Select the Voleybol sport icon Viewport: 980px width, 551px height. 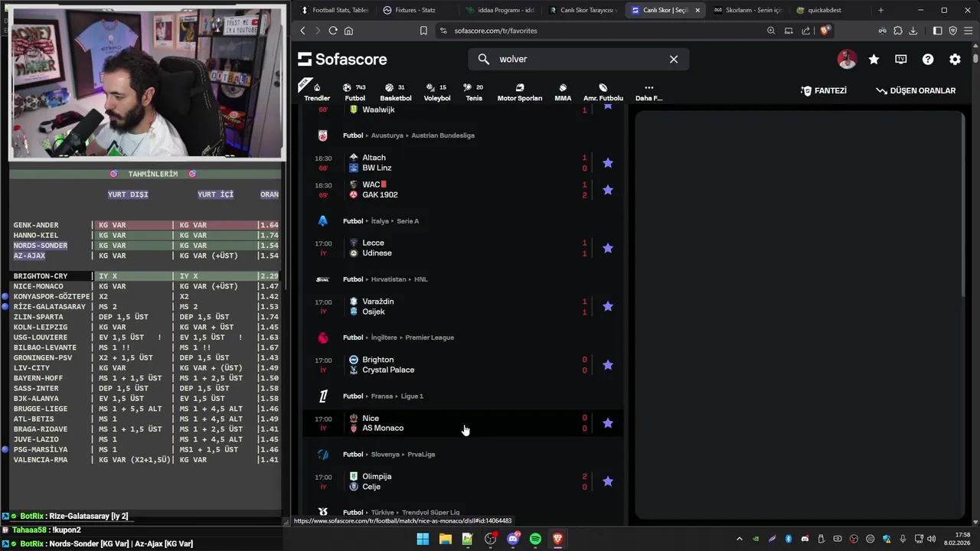point(437,91)
